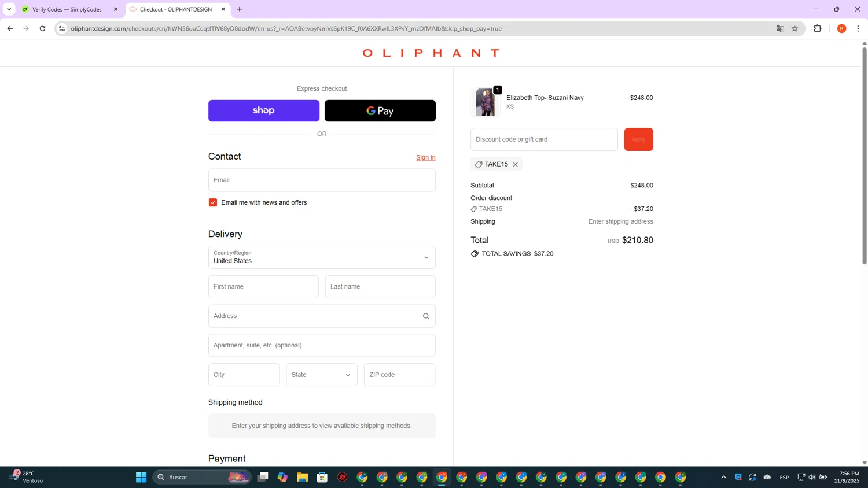868x488 pixels.
Task: Select the Checkout OLIPHANTDESIGN tab
Action: (x=175, y=9)
